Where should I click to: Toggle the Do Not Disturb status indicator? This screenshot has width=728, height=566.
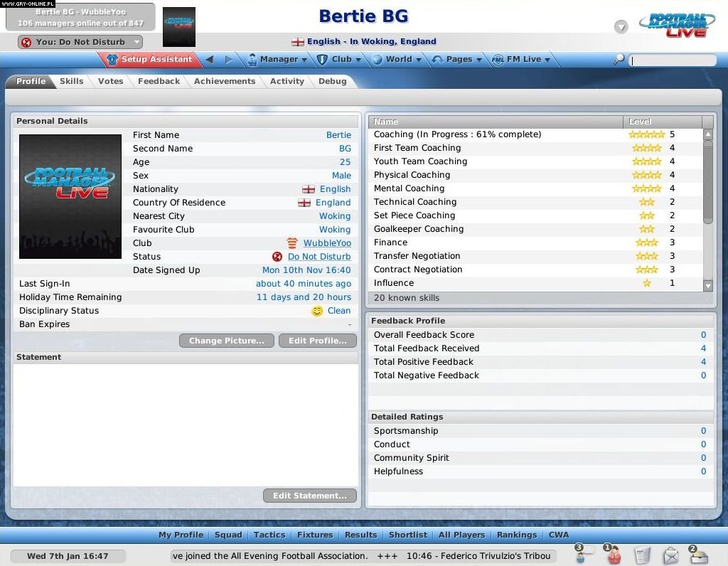click(277, 257)
